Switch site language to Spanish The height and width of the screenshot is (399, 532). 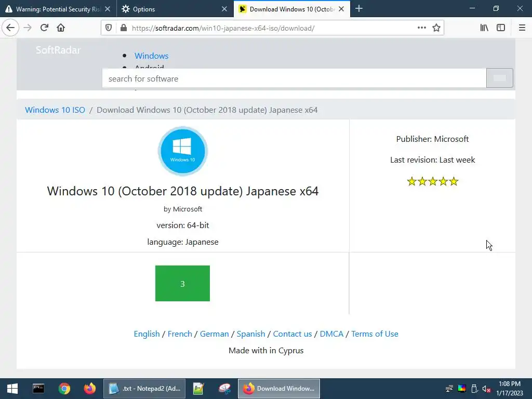click(251, 334)
